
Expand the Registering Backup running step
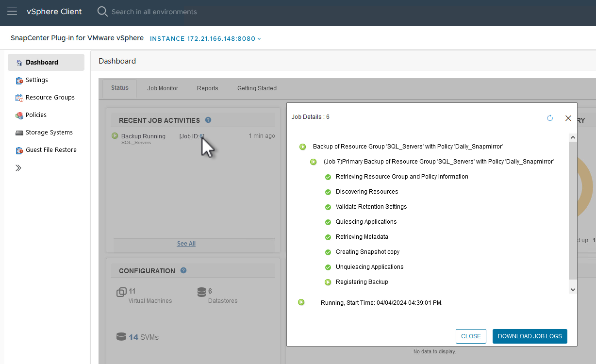coord(328,282)
